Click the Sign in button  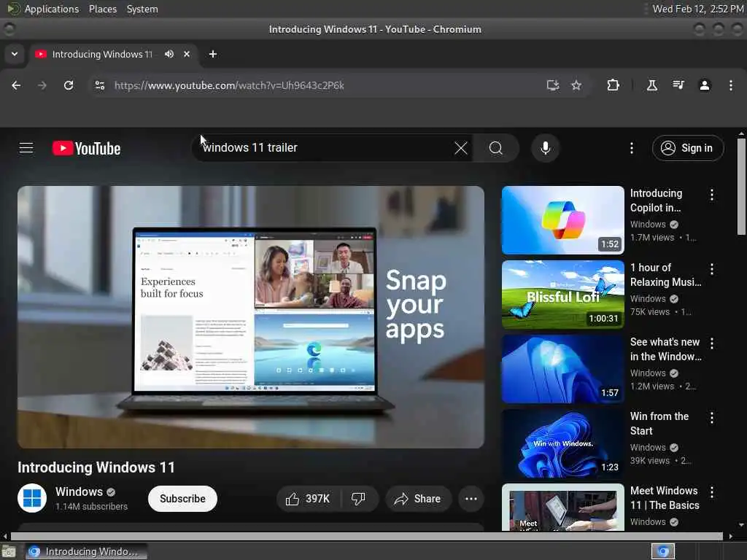(688, 148)
